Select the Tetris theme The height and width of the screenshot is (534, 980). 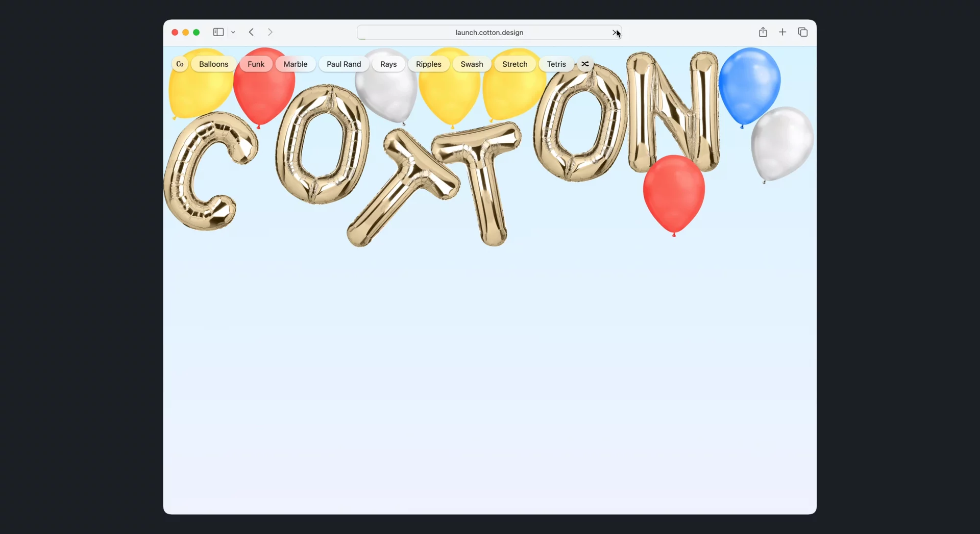[556, 64]
